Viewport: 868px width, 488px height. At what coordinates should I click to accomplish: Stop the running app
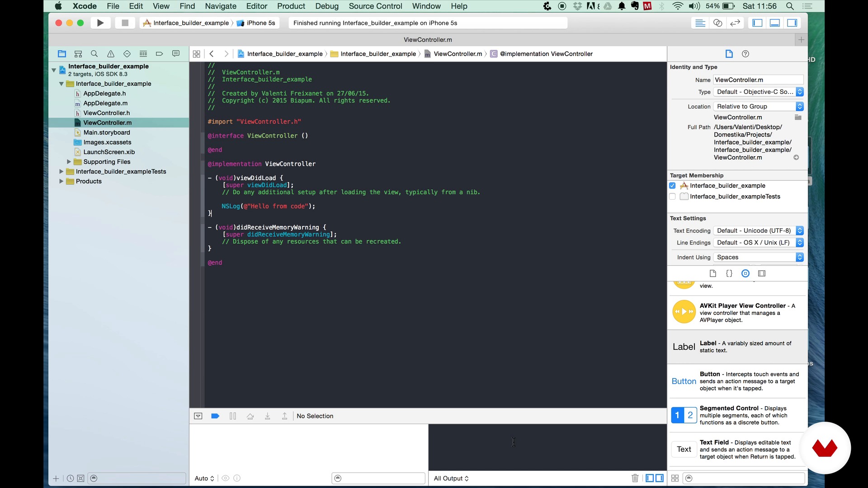[x=125, y=23]
